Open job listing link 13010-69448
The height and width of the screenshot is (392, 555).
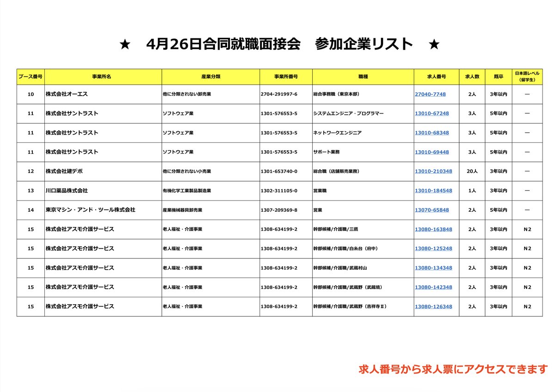tap(432, 152)
